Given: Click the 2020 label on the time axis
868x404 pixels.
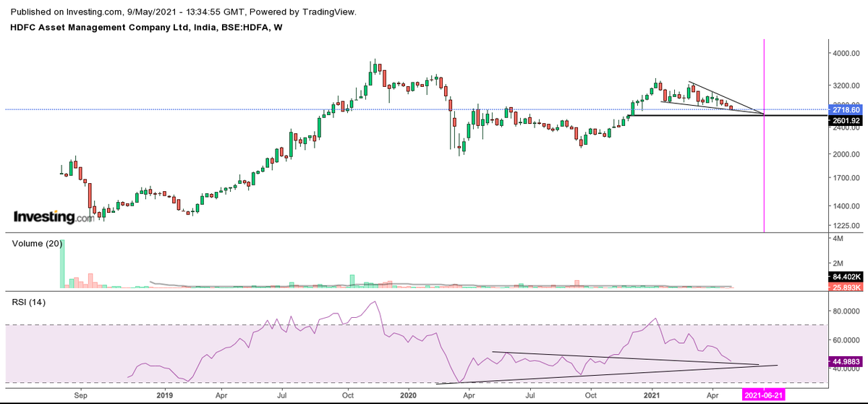Looking at the screenshot, I should pyautogui.click(x=409, y=396).
